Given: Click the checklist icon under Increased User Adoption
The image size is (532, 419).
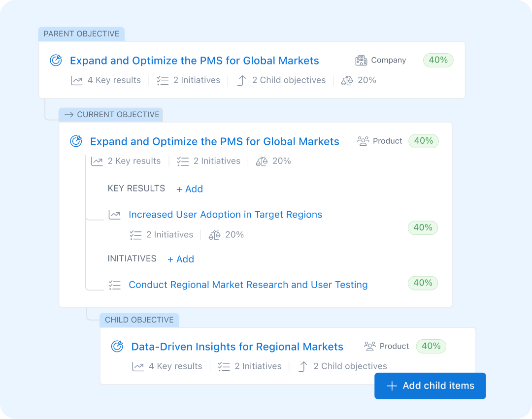Looking at the screenshot, I should (136, 235).
